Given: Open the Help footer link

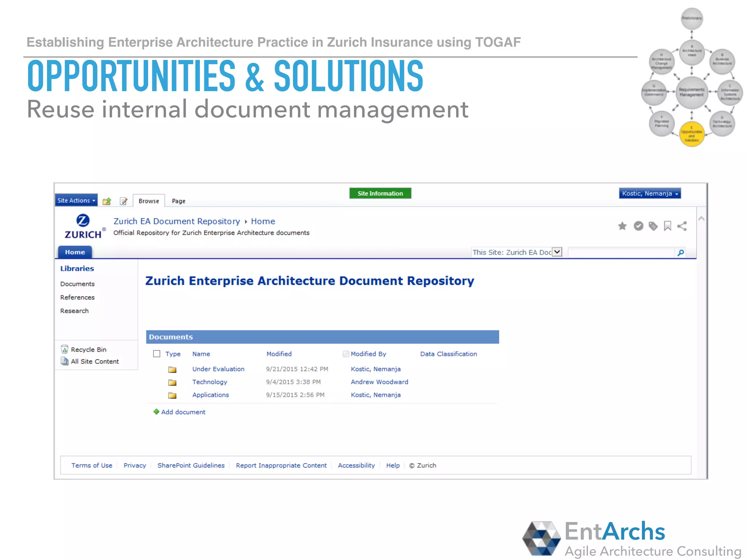Looking at the screenshot, I should pyautogui.click(x=393, y=466).
